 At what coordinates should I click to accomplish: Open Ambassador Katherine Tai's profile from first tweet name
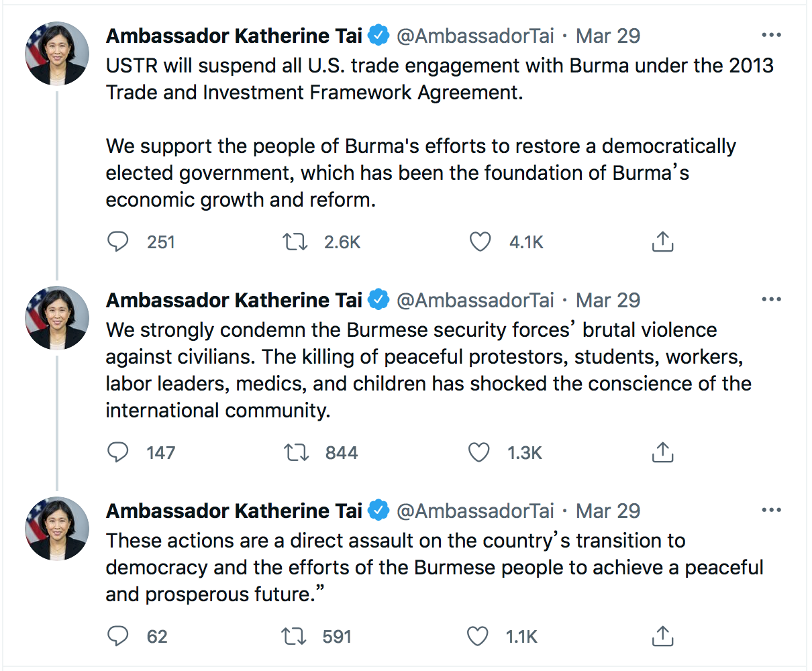pyautogui.click(x=234, y=36)
